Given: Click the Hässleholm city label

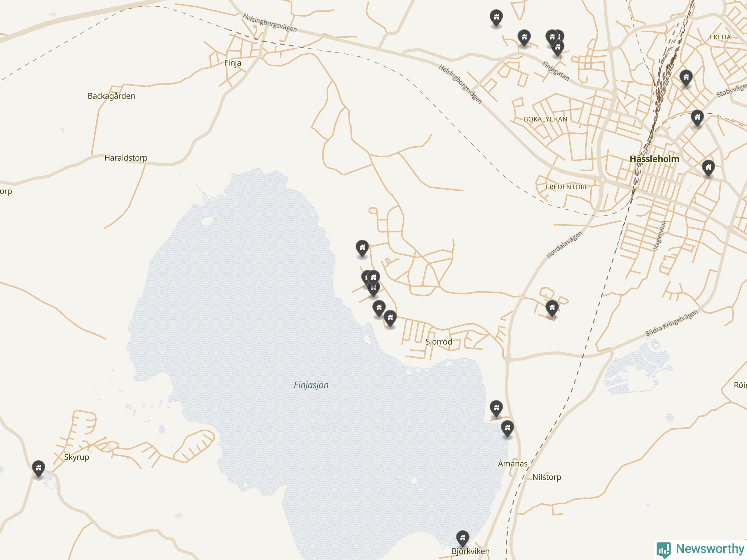Looking at the screenshot, I should [x=654, y=159].
